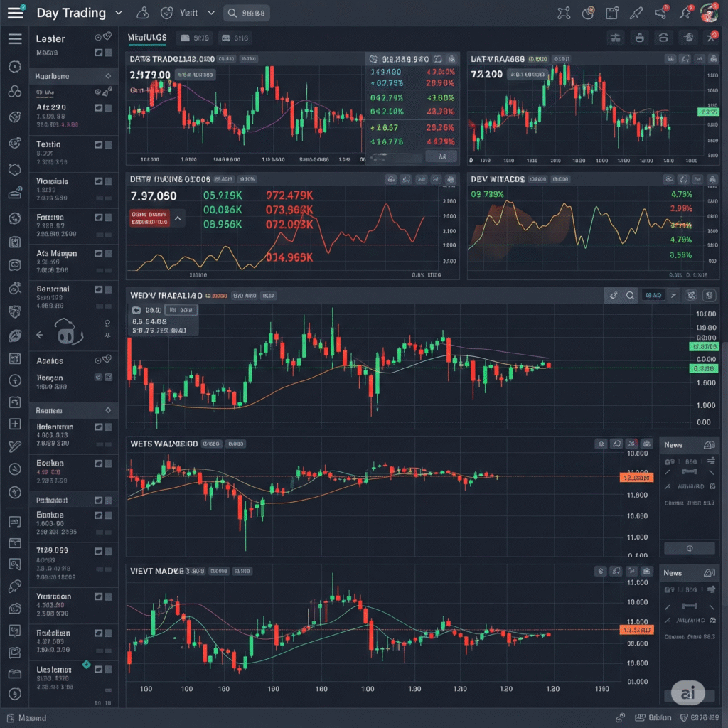Viewport: 728px width, 728px height.
Task: Open the magnifier search icon above the main chart
Action: point(631,296)
